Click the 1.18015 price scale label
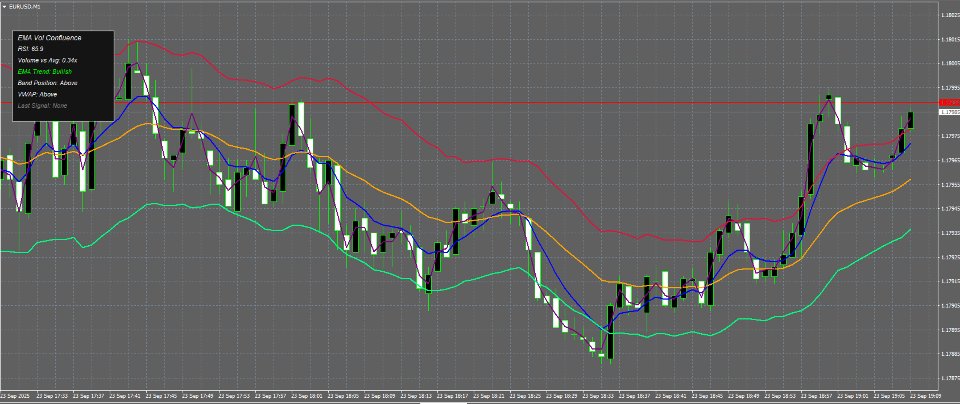Viewport: 960px width, 404px height. (x=950, y=39)
